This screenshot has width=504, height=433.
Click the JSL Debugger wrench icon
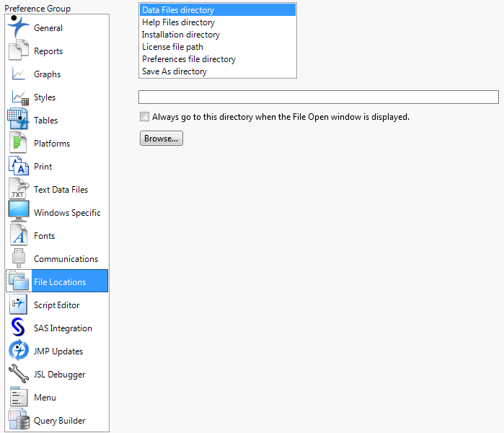tap(19, 374)
